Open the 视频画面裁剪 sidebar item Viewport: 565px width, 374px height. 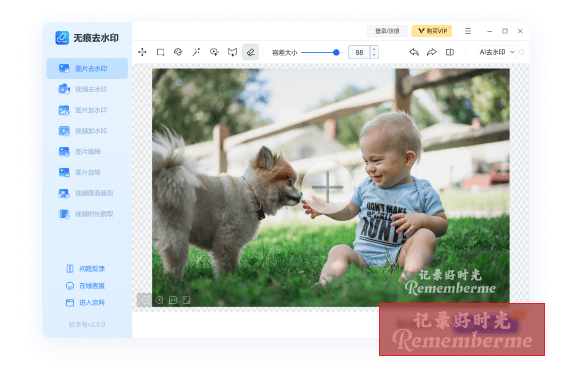[x=87, y=193]
